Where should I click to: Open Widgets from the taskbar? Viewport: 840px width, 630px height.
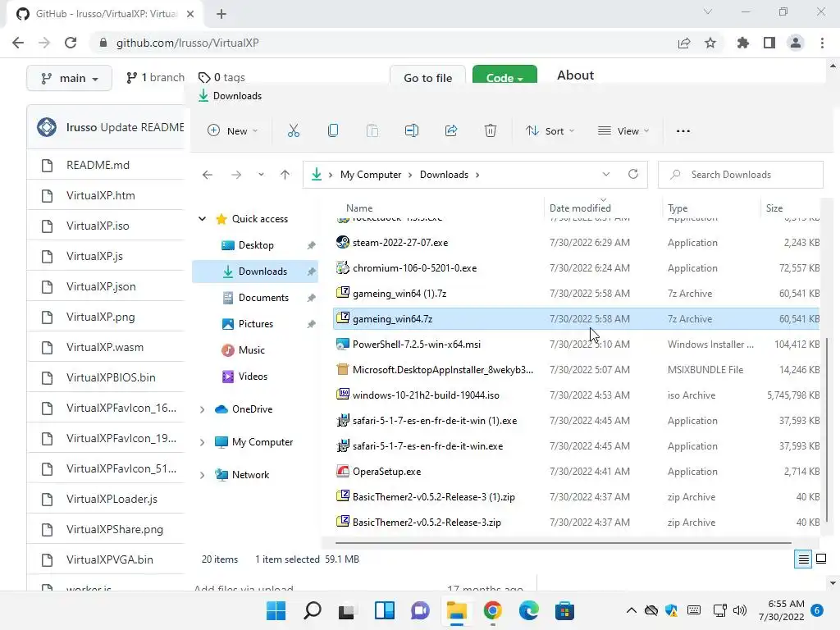385,610
